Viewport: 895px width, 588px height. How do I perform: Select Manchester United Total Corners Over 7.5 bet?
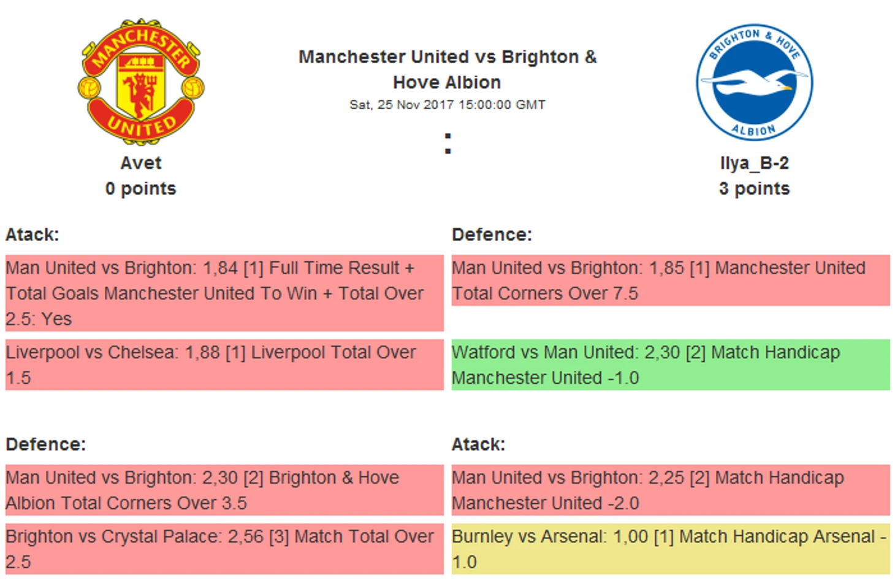pos(671,280)
